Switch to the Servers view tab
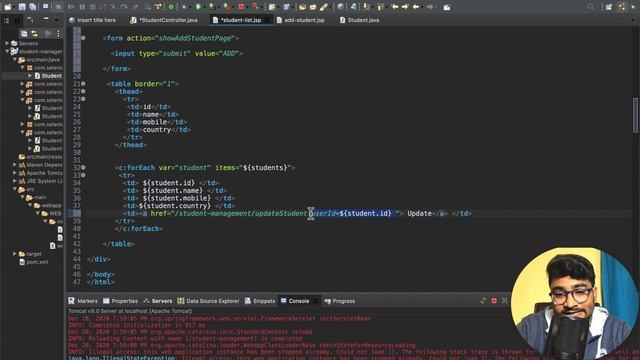This screenshot has width=640, height=360. coord(158,301)
